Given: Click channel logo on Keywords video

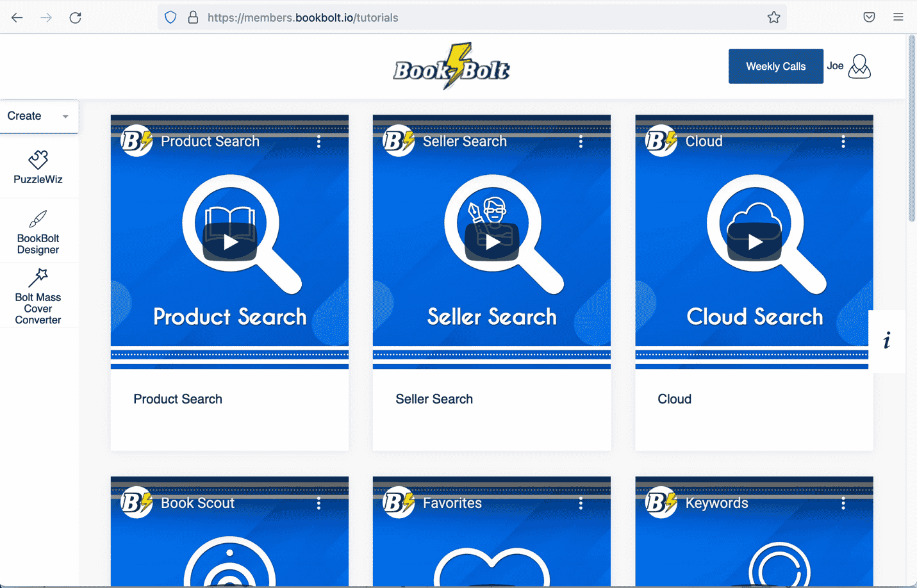Looking at the screenshot, I should point(661,503).
